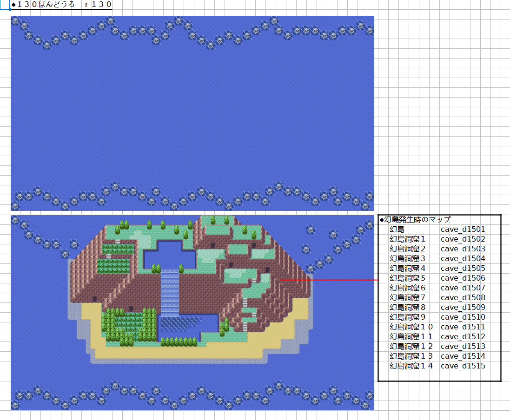The image size is (510, 420).
Task: Click the 'cave_d1503' cell
Action: tap(463, 249)
